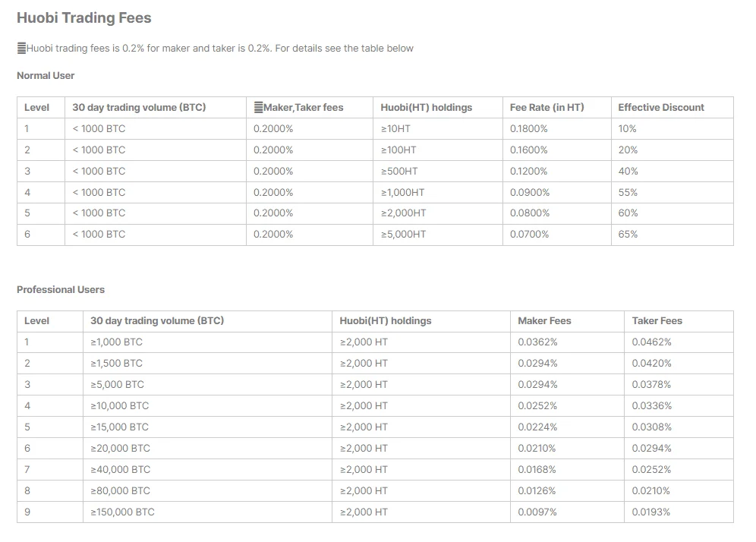Viewport: 756px width, 542px height.
Task: Click the Fee Rate (in HT) column header
Action: coord(547,108)
